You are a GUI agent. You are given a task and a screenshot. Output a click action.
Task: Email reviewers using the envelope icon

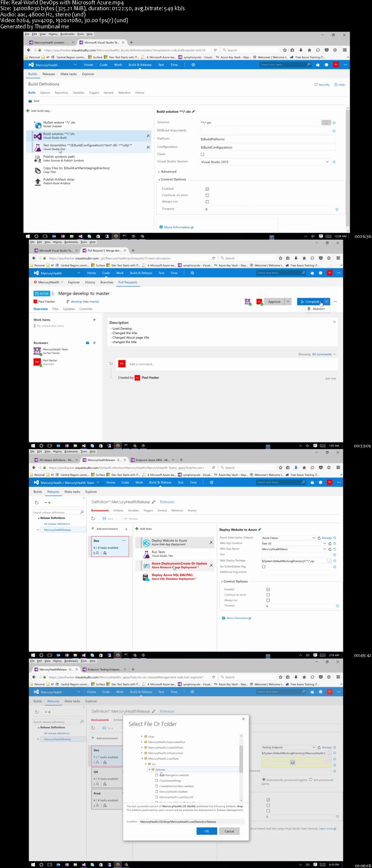(88, 343)
